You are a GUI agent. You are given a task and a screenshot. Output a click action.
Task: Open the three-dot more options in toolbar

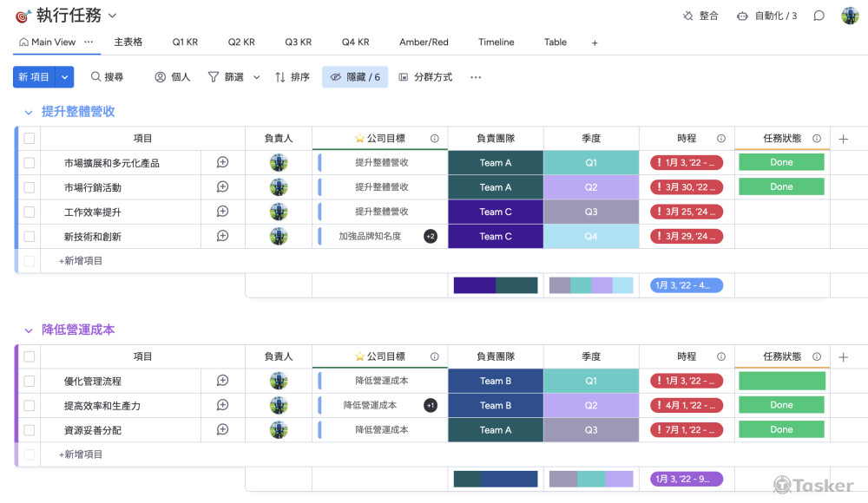(x=476, y=77)
